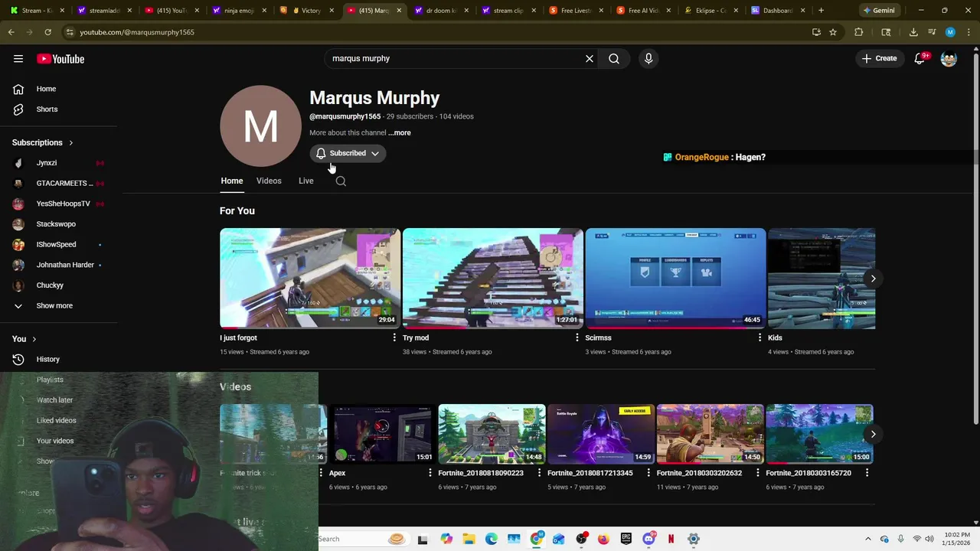Open options for 'Try mod' video
Screen dimensions: 980x551
(x=577, y=337)
